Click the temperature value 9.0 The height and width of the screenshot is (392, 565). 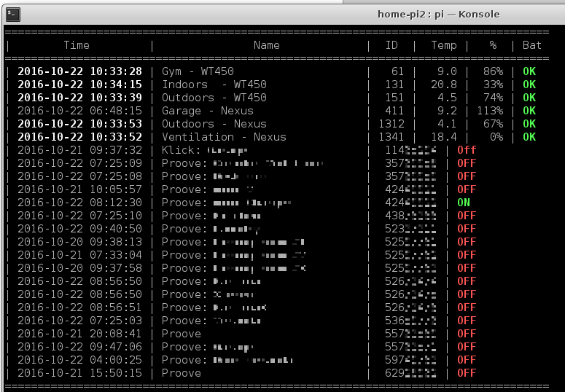(447, 71)
